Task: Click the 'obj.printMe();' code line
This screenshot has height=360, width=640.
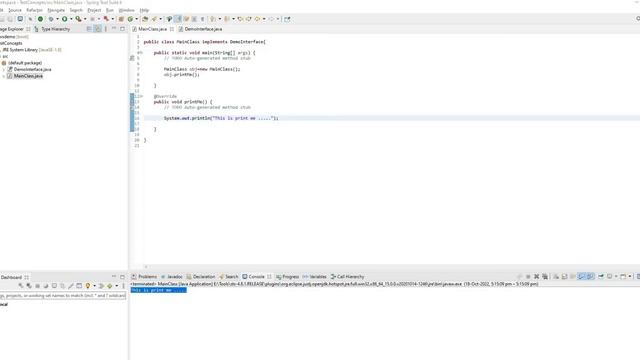Action: coord(182,75)
